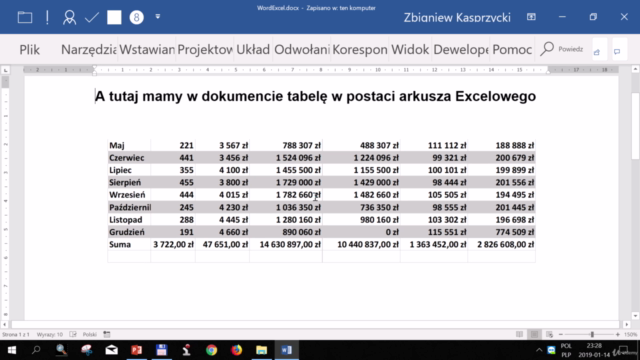Click the Suma row label cell
Screen dimensions: 640x360
tap(129, 244)
